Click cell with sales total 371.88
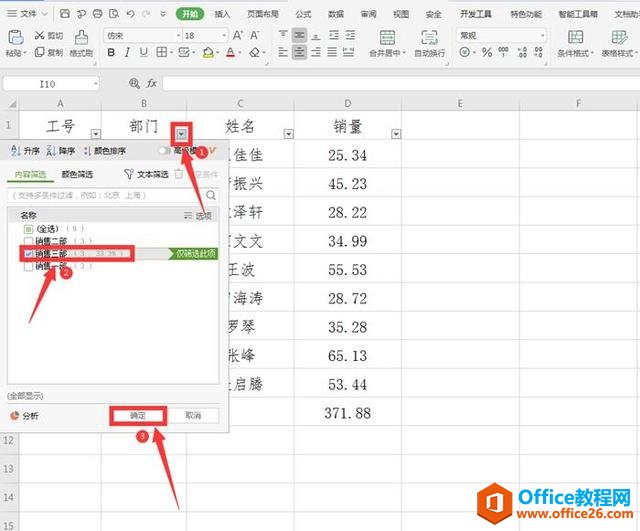Screen dimensions: 640x531 click(348, 413)
